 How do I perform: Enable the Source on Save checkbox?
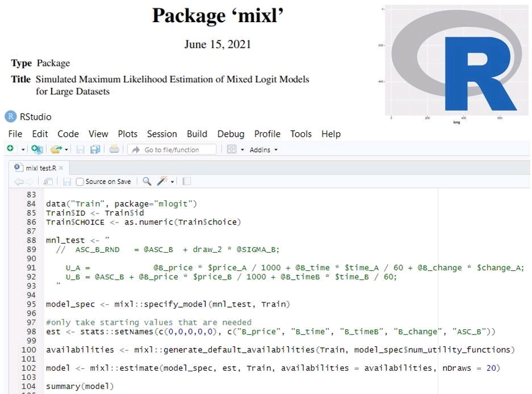point(79,182)
